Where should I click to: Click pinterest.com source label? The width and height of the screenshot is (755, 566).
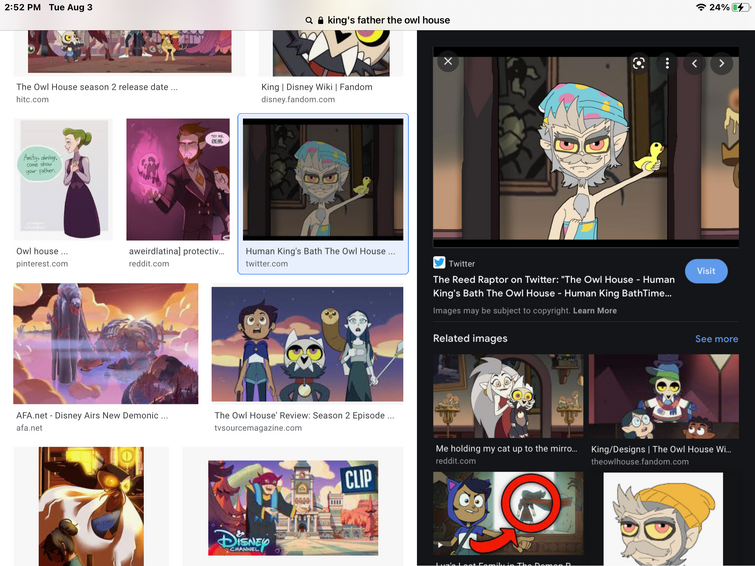[42, 264]
